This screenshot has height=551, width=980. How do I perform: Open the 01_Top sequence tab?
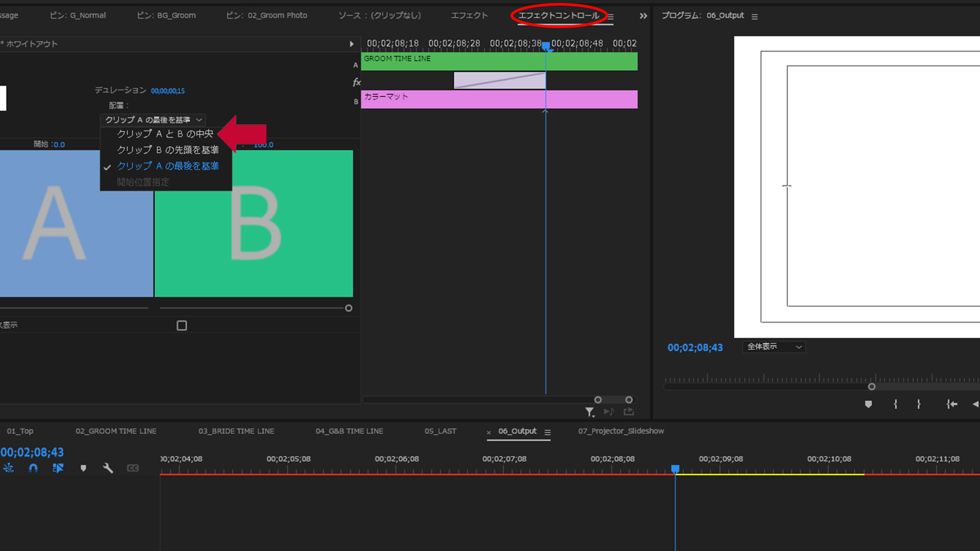[20, 431]
